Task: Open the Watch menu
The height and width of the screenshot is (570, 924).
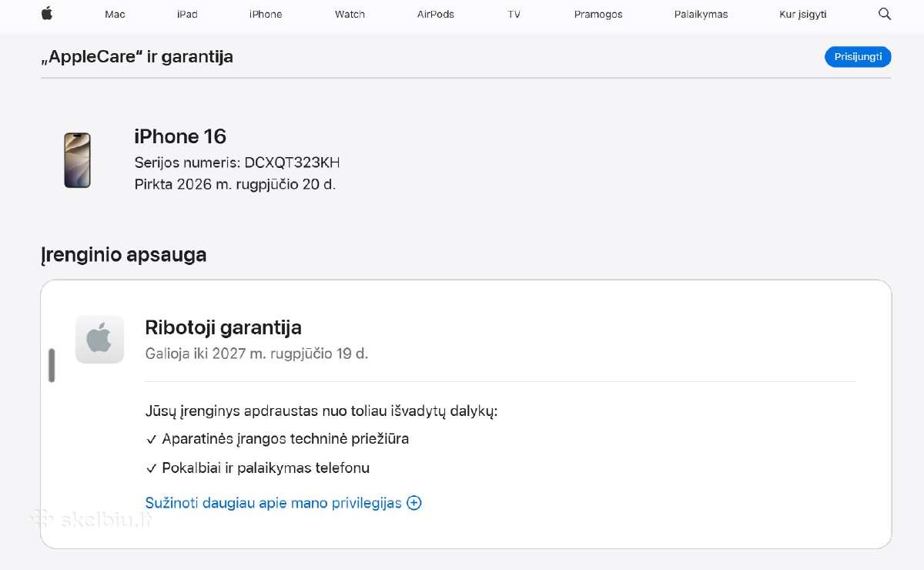Action: coord(350,15)
